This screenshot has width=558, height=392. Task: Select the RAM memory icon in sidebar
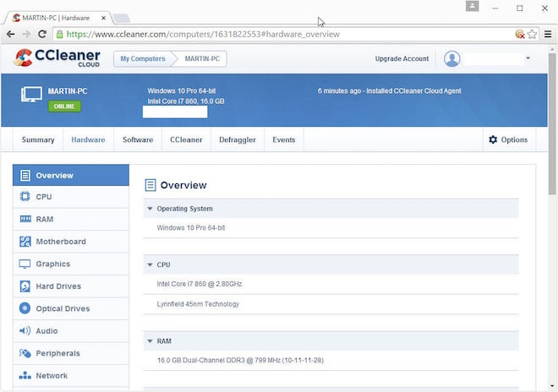(25, 219)
